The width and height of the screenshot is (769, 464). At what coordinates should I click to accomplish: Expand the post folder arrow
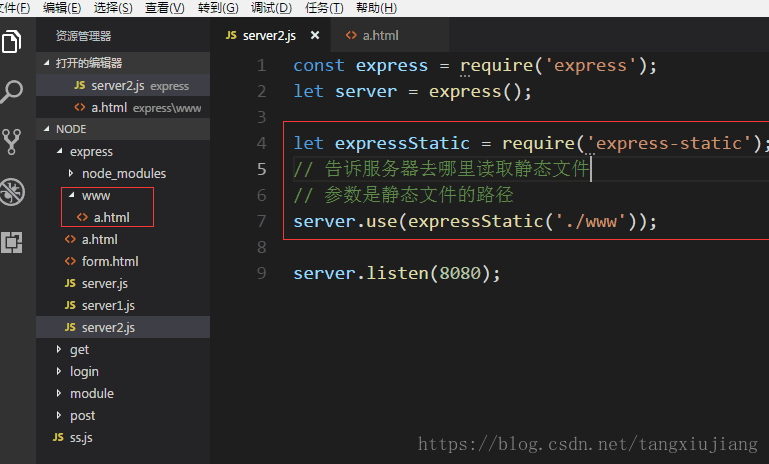pos(59,415)
